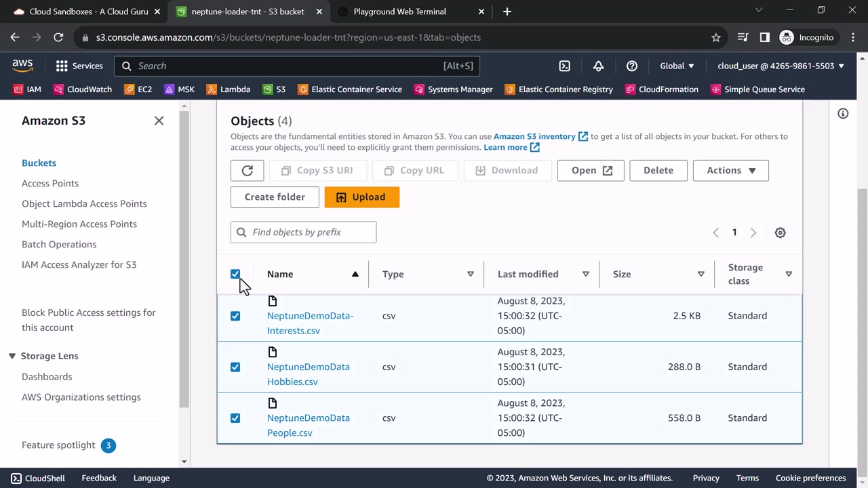Deselect the NeptuneDemoData-Interests.csv checkbox
The width and height of the screenshot is (868, 488).
[x=235, y=316]
